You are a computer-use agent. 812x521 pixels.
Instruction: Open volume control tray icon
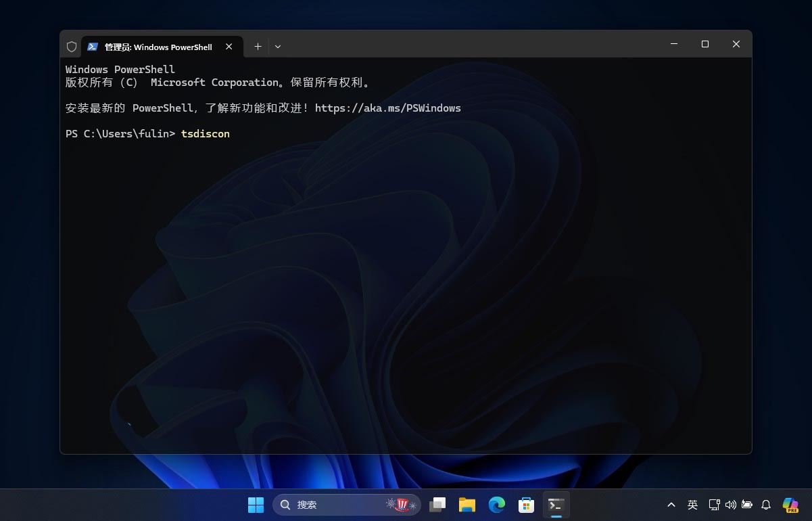click(x=730, y=505)
